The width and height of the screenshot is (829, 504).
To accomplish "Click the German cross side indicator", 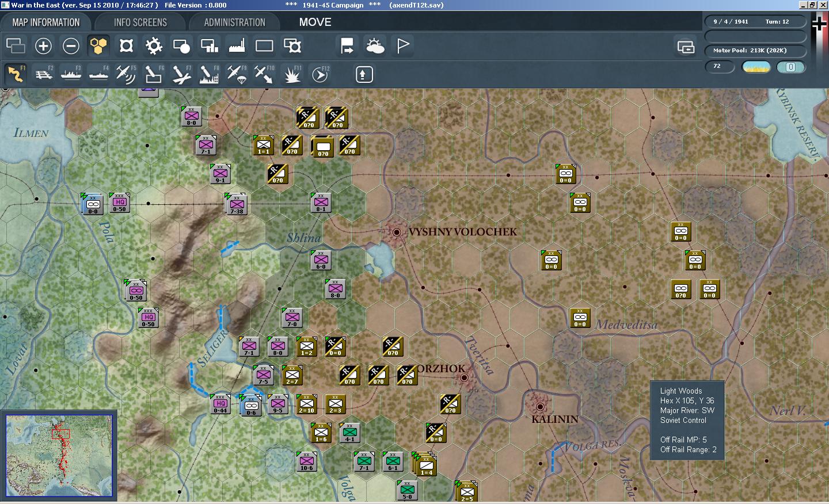I will pos(819,24).
